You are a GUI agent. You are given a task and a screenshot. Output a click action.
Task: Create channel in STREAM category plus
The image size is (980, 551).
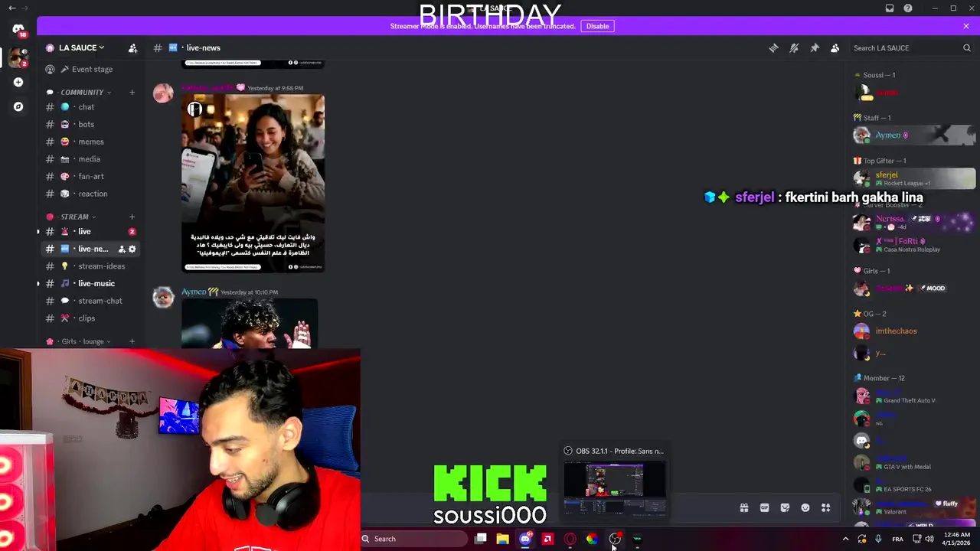coord(132,217)
